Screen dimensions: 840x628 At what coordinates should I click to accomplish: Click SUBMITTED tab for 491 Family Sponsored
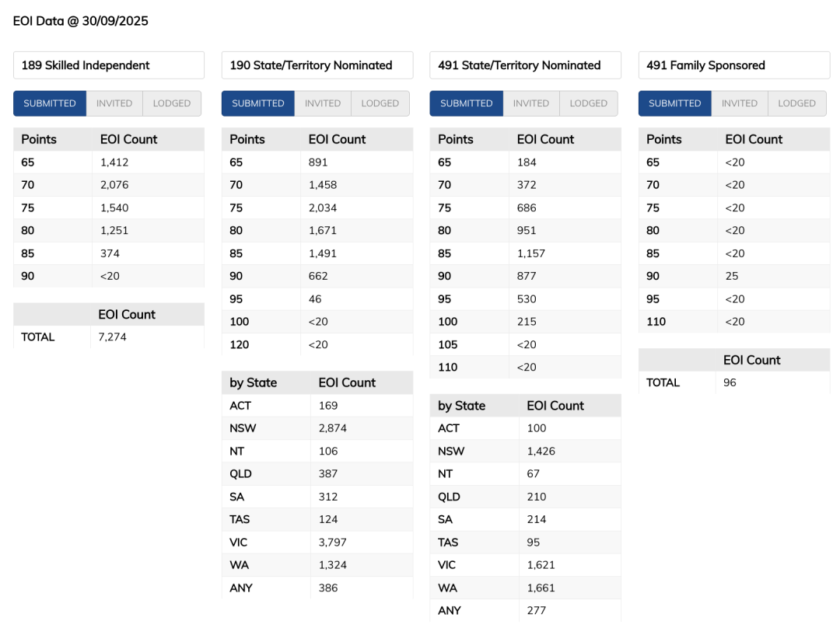(675, 103)
